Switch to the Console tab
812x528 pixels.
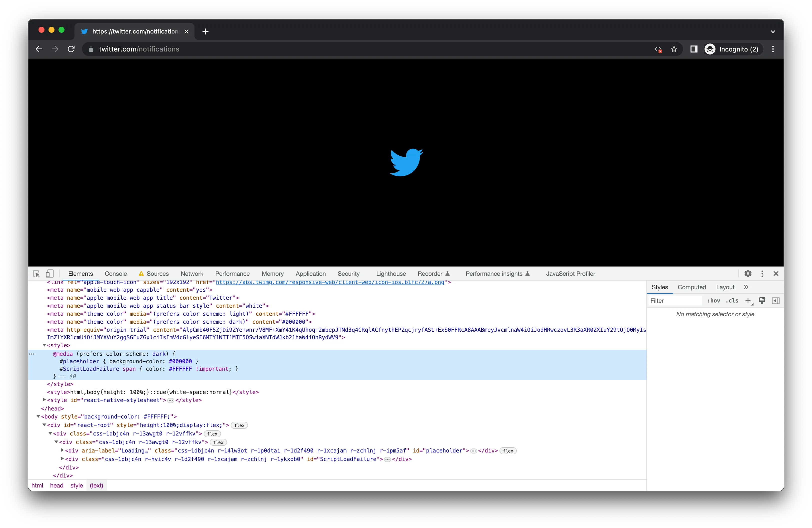coord(116,273)
